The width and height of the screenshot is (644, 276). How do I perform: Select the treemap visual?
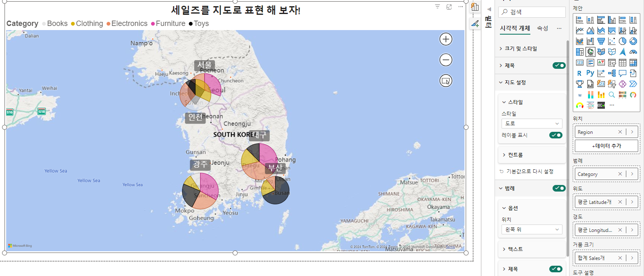pyautogui.click(x=579, y=52)
